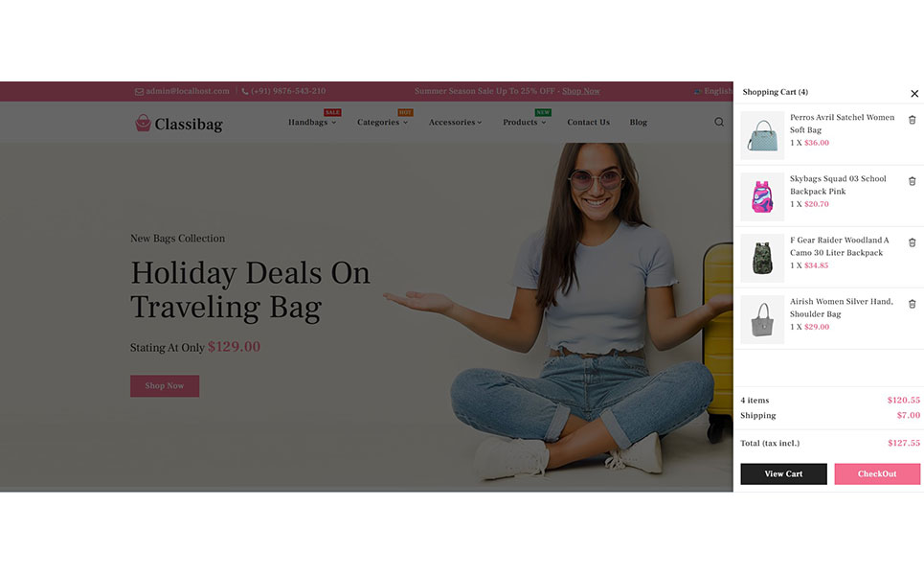Click the phone icon in top bar
Viewport: 924px width, 575px height.
point(244,91)
